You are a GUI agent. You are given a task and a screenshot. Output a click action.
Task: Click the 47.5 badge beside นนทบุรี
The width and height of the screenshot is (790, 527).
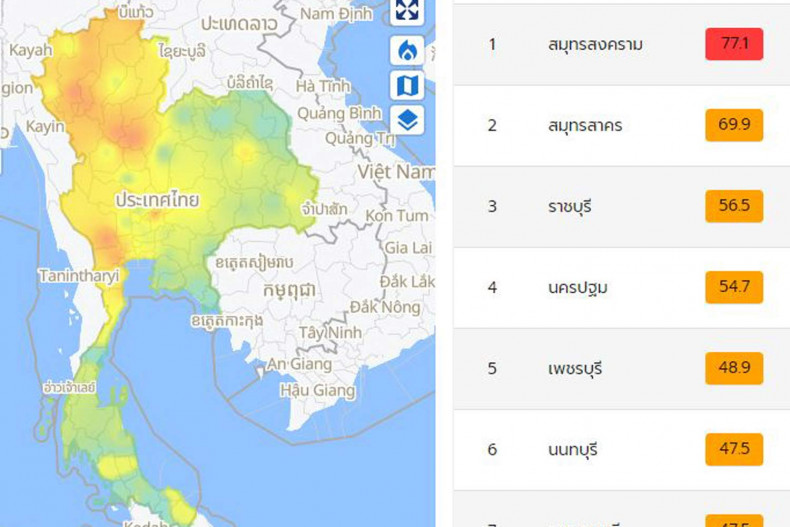(733, 450)
